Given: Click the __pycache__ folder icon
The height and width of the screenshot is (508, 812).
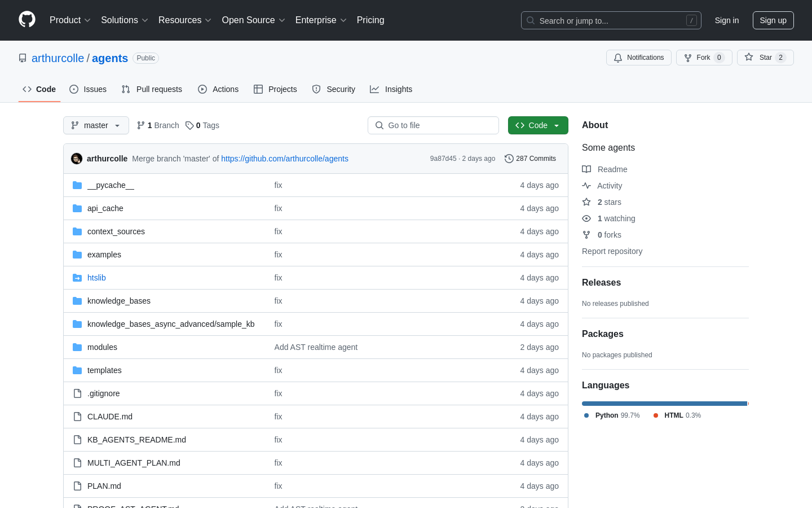Looking at the screenshot, I should 77,185.
